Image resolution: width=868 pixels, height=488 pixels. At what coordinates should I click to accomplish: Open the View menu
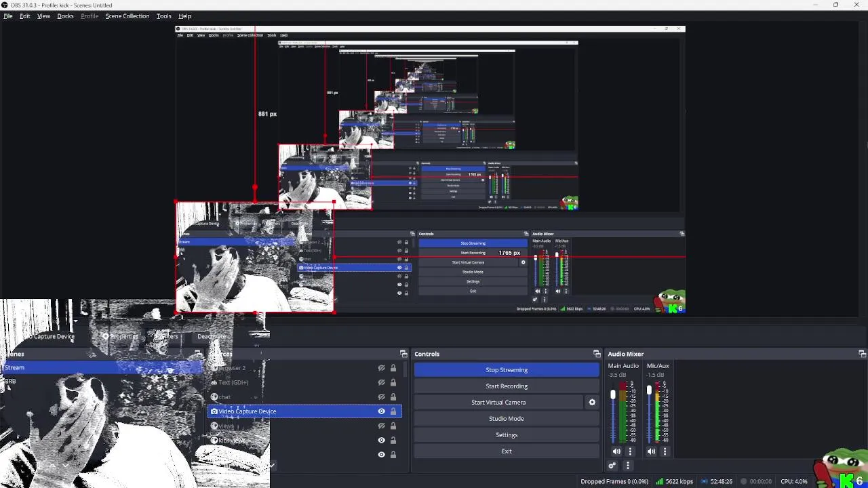click(x=43, y=16)
